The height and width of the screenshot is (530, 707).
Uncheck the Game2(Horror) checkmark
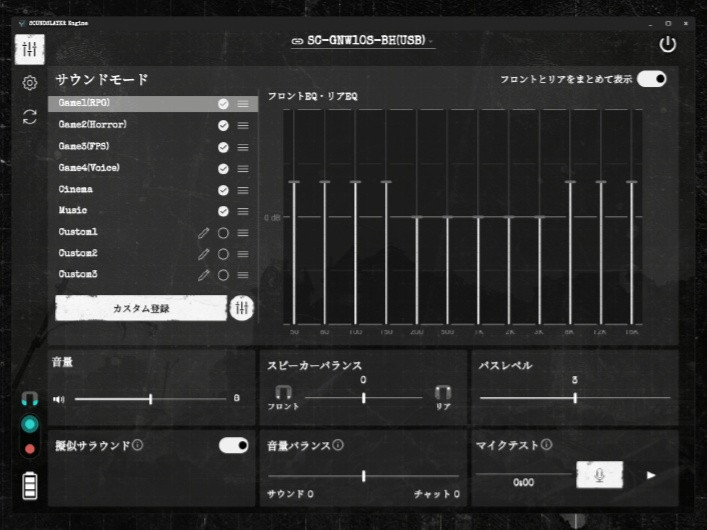[x=223, y=125]
